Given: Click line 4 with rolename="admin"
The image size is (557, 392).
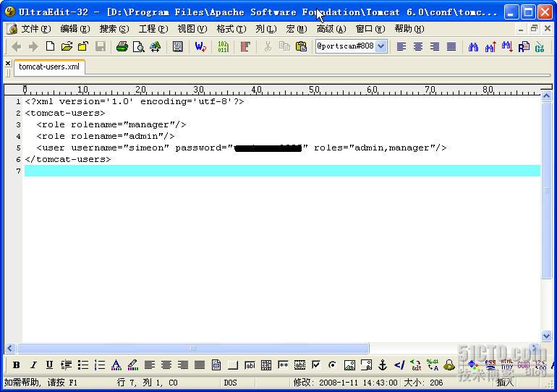Looking at the screenshot, I should pos(106,137).
